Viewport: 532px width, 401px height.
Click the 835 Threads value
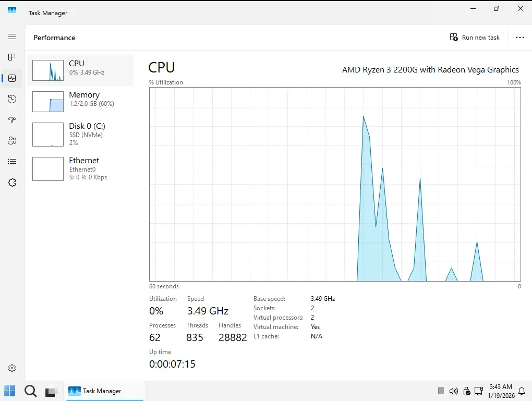click(x=195, y=337)
